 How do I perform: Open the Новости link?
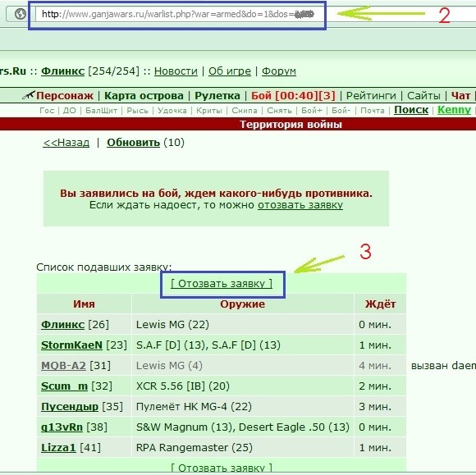(x=176, y=71)
